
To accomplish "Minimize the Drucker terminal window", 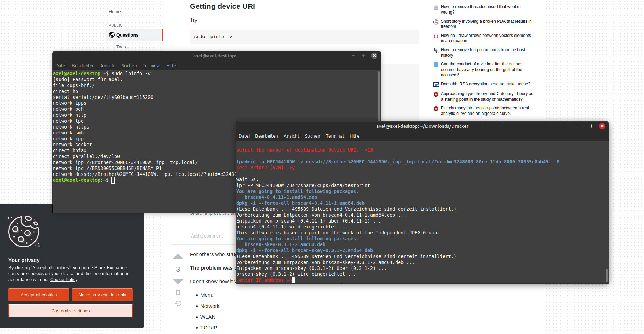I will click(581, 126).
